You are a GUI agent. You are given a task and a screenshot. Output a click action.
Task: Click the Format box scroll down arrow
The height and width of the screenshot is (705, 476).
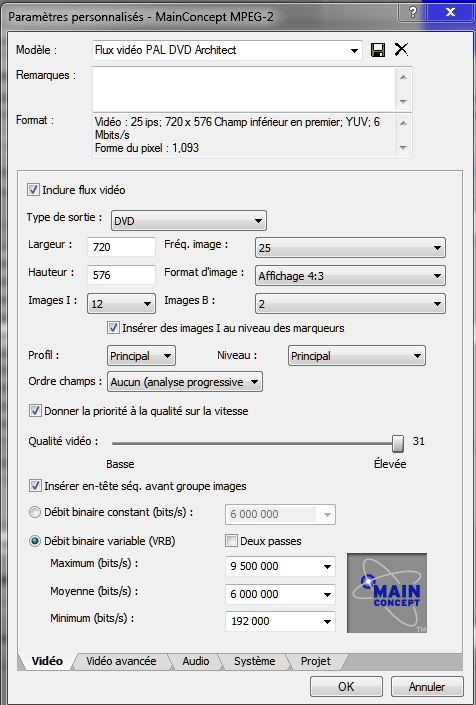point(403,147)
